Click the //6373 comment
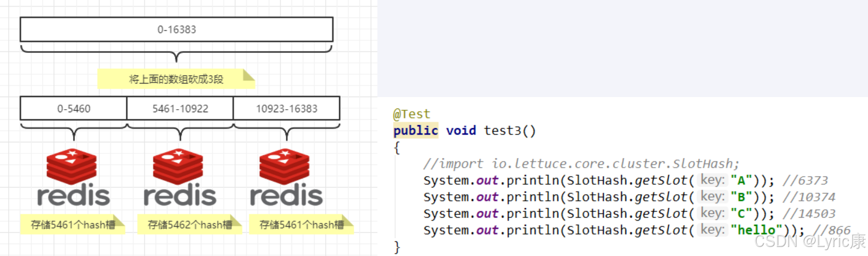This screenshot has height=256, width=868. tap(805, 181)
